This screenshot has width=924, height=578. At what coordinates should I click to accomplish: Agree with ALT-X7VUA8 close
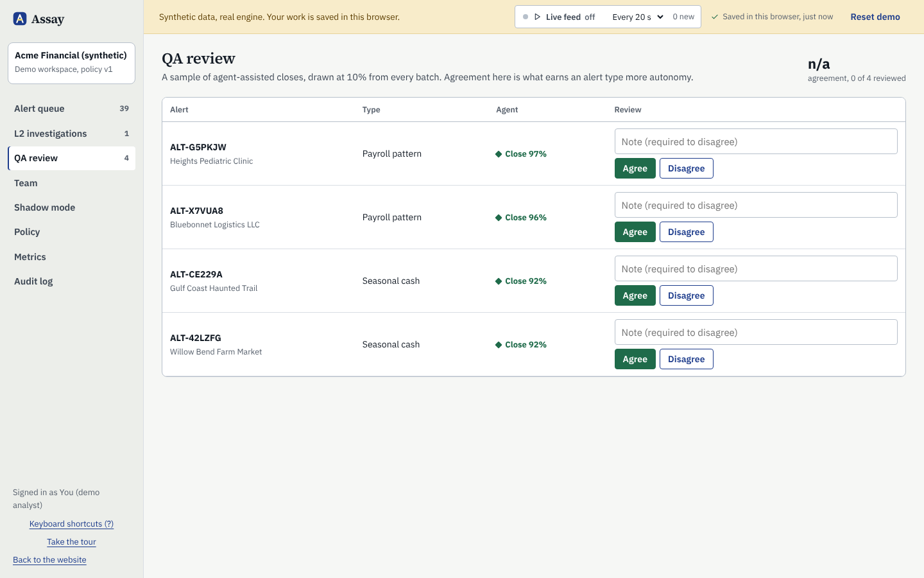[635, 232]
